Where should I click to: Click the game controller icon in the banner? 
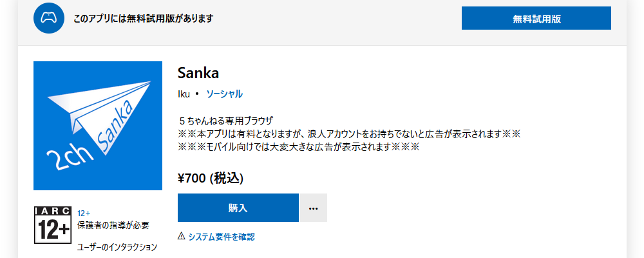[49, 18]
